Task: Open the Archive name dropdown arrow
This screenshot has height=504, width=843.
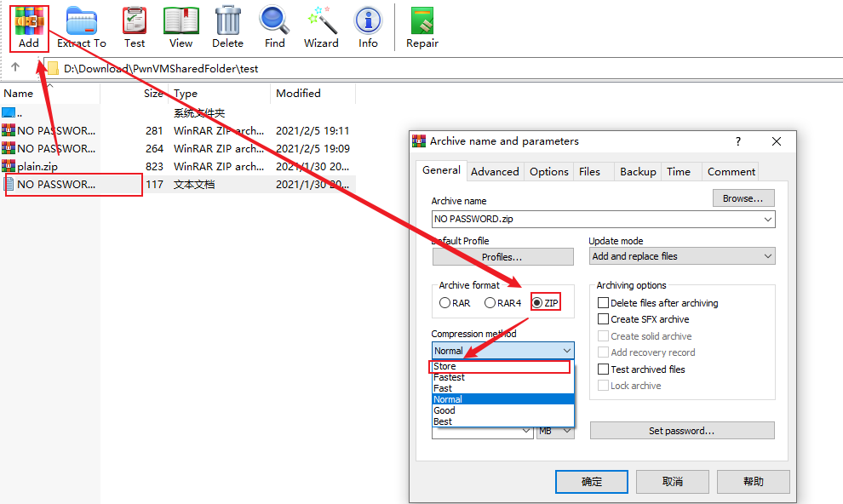Action: point(767,220)
